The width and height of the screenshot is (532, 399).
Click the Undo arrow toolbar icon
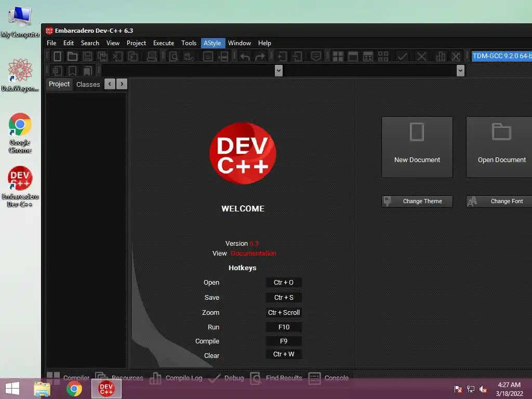(x=245, y=56)
